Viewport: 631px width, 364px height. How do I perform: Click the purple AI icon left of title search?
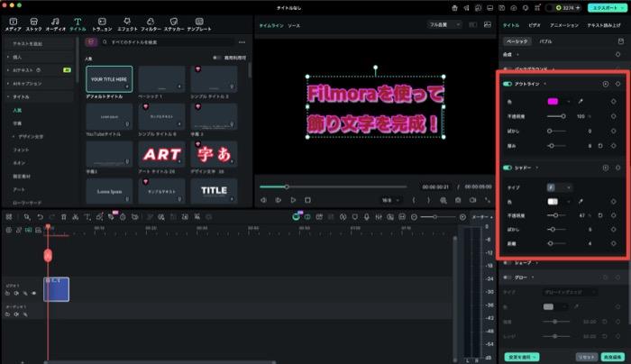coord(91,41)
